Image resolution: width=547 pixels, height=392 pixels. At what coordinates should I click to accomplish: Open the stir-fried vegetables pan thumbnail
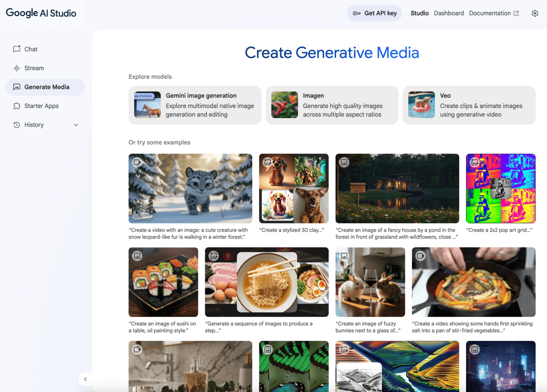(x=474, y=282)
